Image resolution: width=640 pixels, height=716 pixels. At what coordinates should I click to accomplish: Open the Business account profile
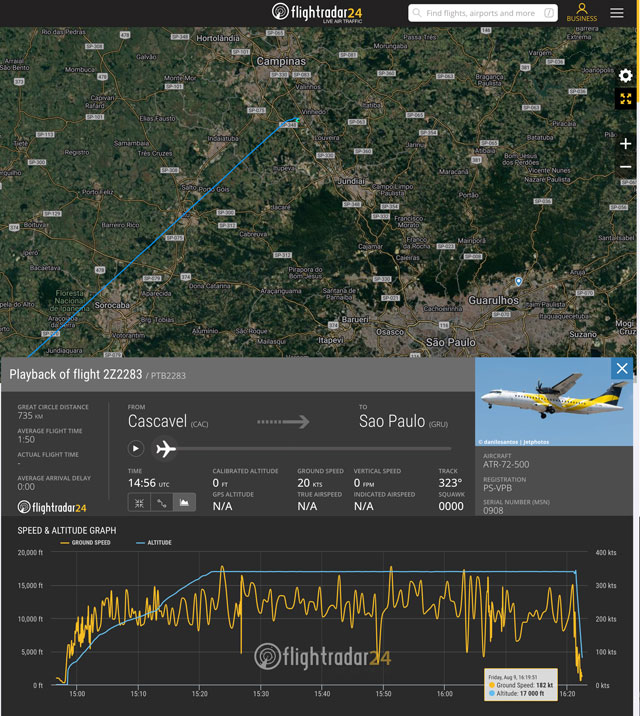point(581,13)
